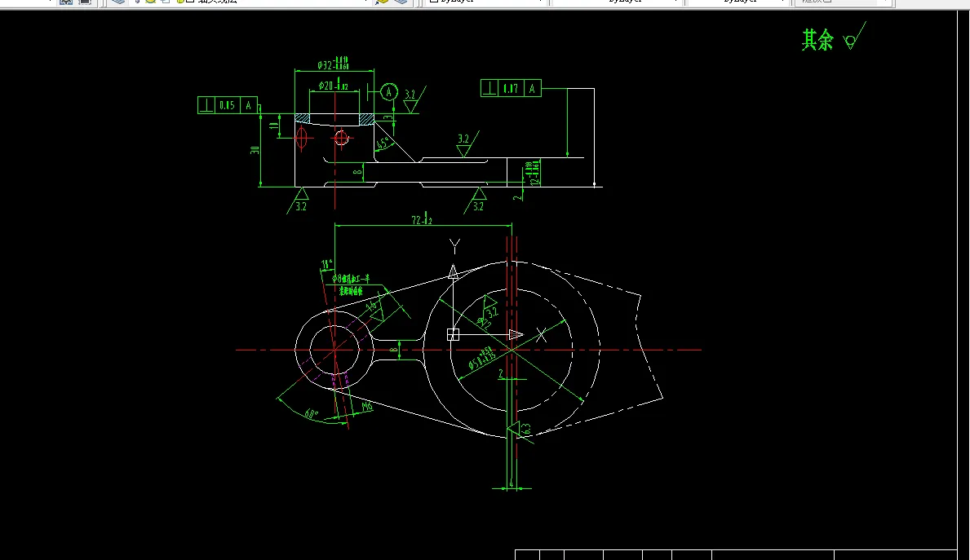Select the M6 thread label
Viewport: 970px width, 560px height.
tap(367, 406)
